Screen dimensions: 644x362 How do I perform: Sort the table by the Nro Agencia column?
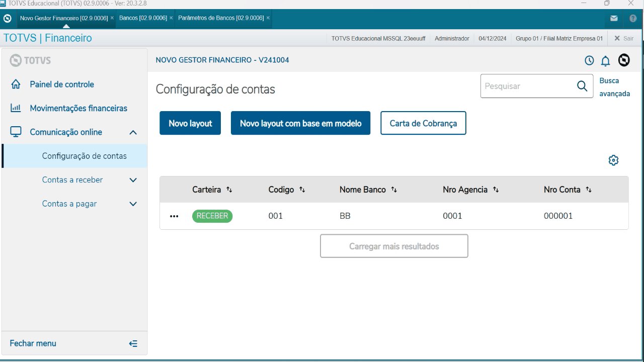pos(496,190)
